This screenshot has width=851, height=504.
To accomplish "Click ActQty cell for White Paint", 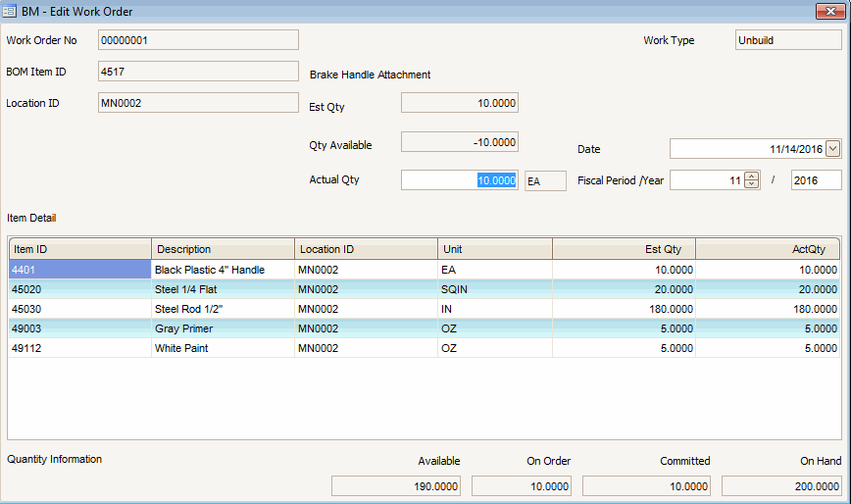I will pos(768,348).
